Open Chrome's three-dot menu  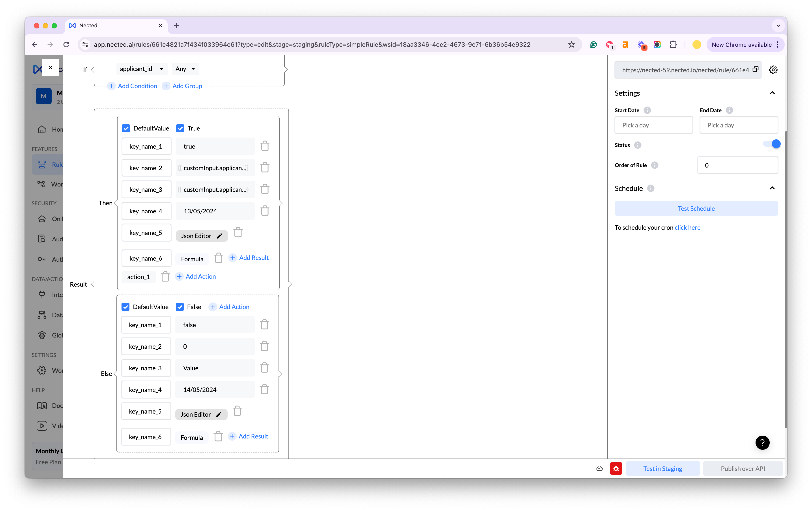click(778, 45)
